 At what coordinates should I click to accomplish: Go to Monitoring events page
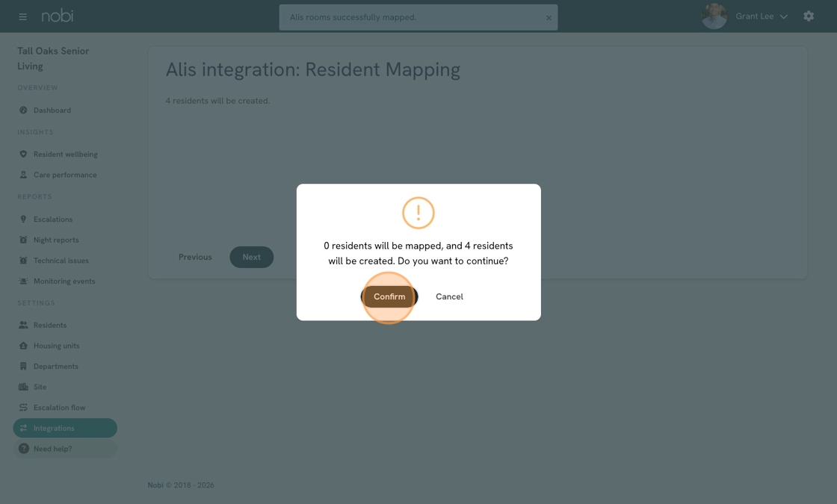pos(65,281)
